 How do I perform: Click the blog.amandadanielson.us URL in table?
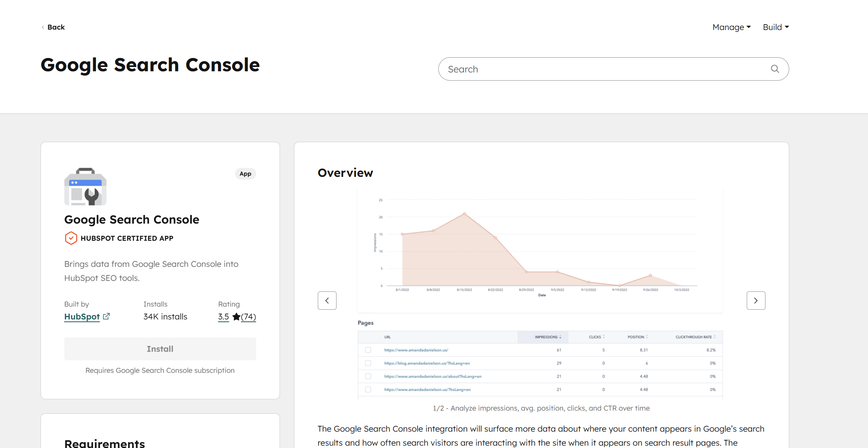[427, 363]
